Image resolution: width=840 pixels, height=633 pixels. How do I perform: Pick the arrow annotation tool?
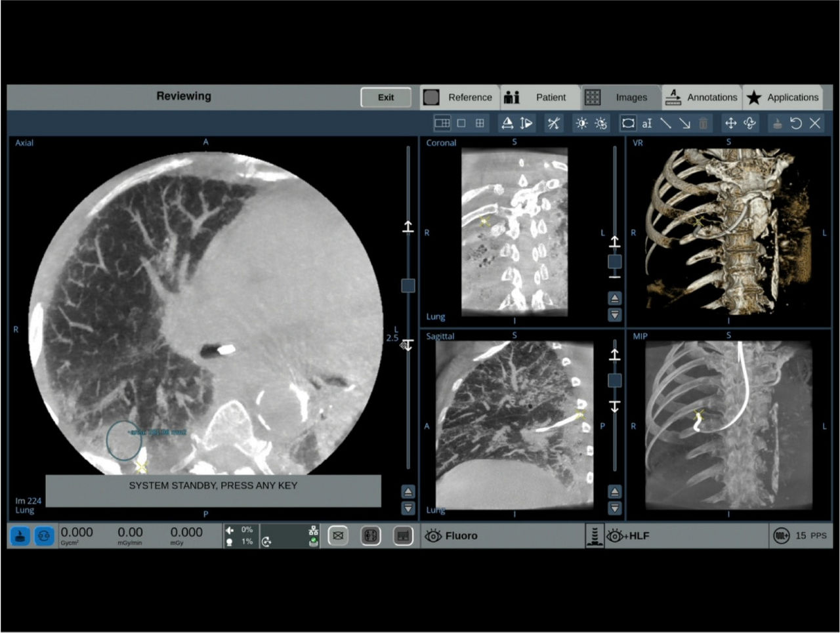tap(684, 123)
